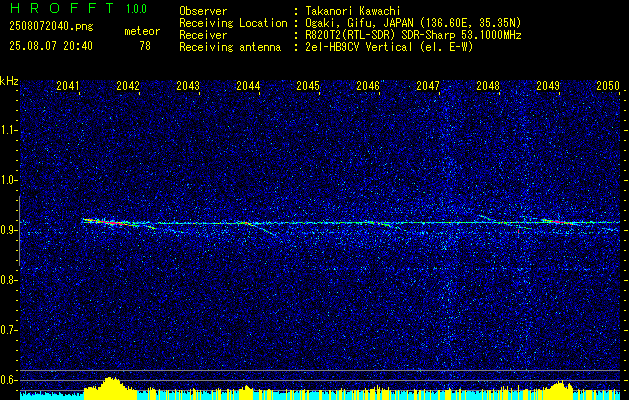The width and height of the screenshot is (629, 400).
Task: Click time marker 2042
Action: pyautogui.click(x=128, y=86)
